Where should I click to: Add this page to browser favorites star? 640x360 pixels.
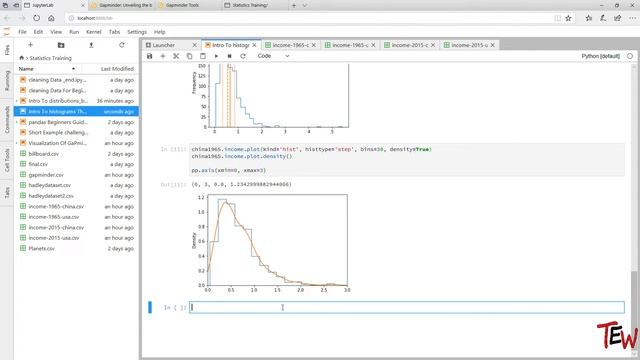[568, 18]
